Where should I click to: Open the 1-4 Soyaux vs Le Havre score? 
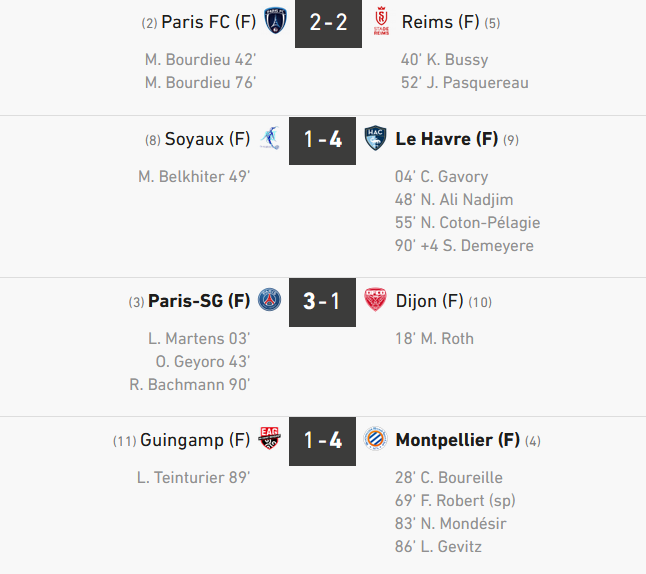coord(323,140)
